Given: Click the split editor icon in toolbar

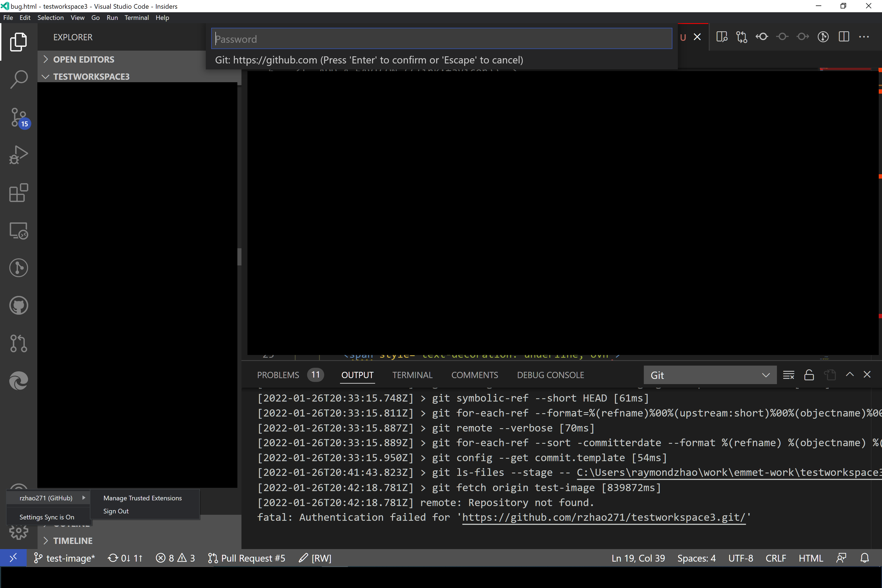Looking at the screenshot, I should pos(844,37).
